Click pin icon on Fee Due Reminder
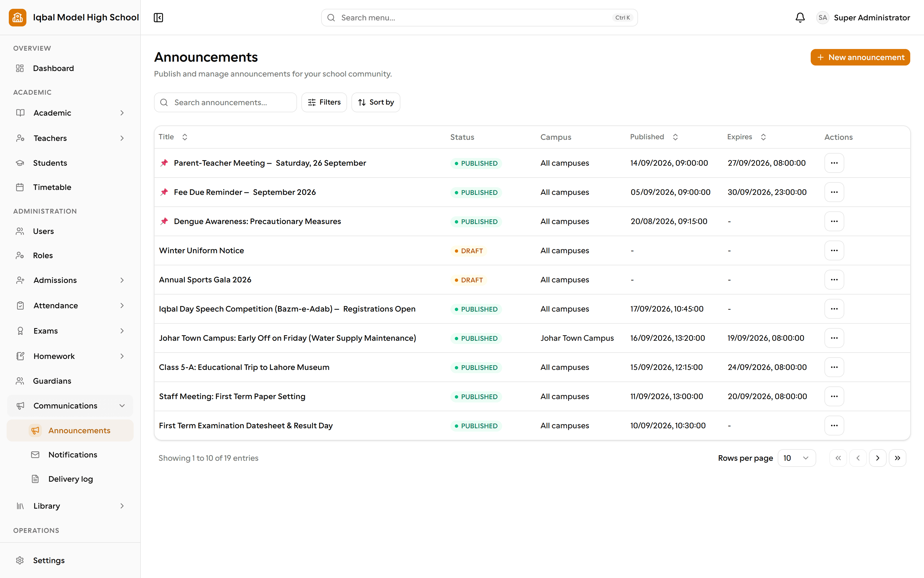Image resolution: width=924 pixels, height=578 pixels. [164, 192]
